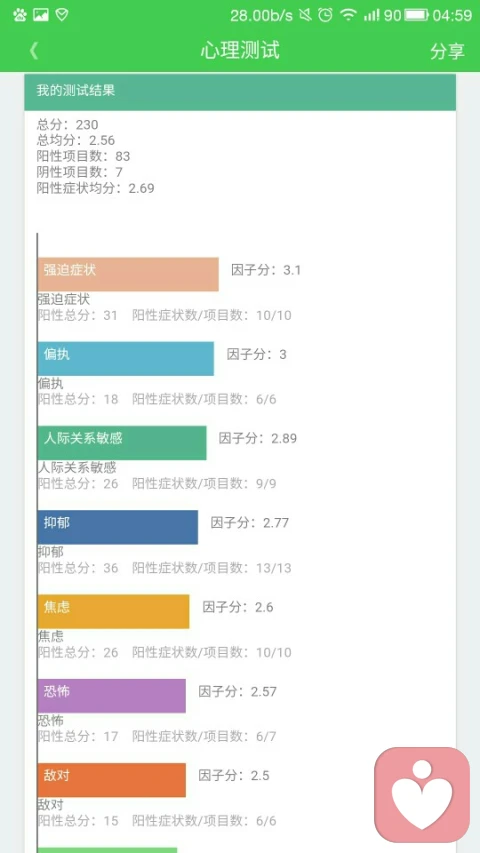This screenshot has width=480, height=853.
Task: Tap the 我的测试结果 section header
Action: [x=240, y=92]
